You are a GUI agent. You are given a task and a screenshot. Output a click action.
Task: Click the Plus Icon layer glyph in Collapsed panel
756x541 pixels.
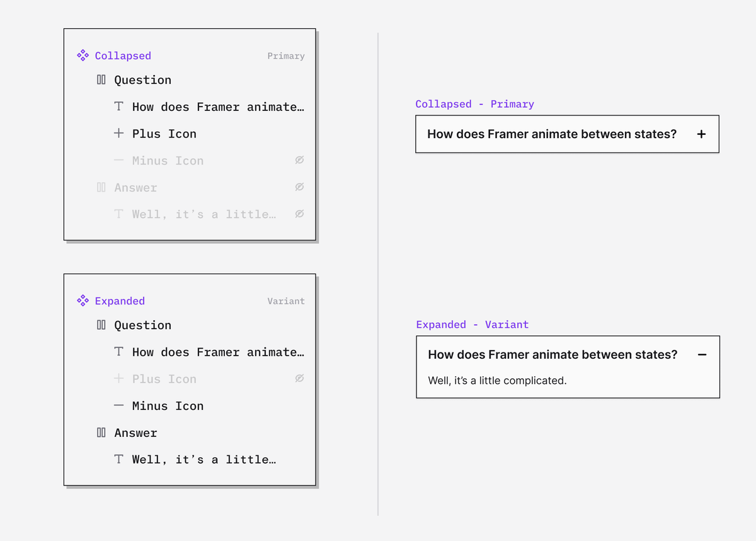118,134
